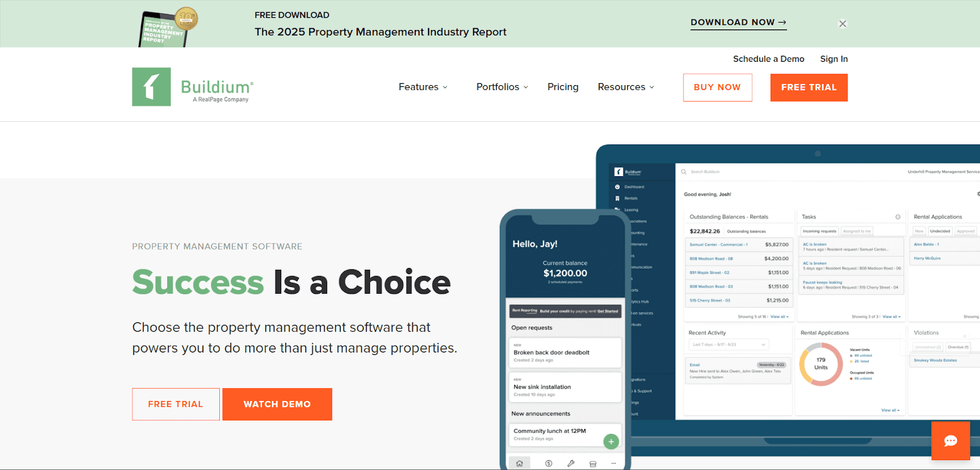
Task: Tap the green plus button in phone mockup
Action: [611, 441]
